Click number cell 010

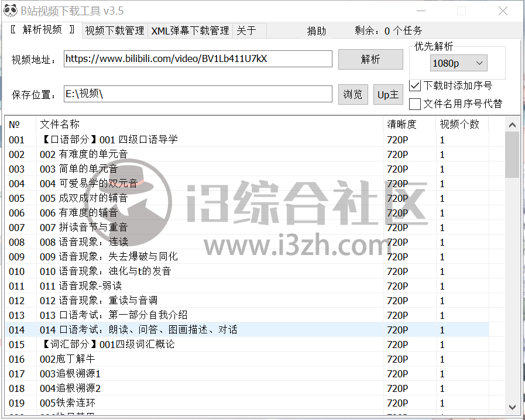(17, 271)
